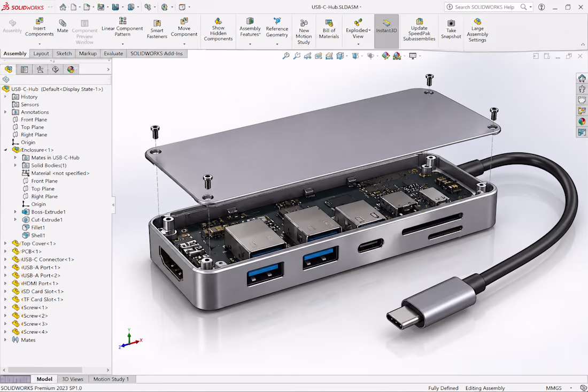588x392 pixels.
Task: Select the HDMI Port<1> tree item
Action: (40, 283)
